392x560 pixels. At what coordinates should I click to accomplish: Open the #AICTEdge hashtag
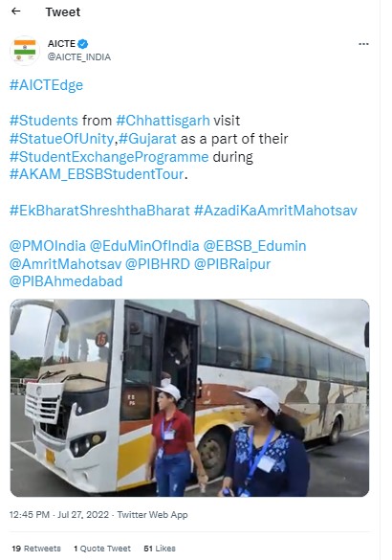(x=46, y=85)
